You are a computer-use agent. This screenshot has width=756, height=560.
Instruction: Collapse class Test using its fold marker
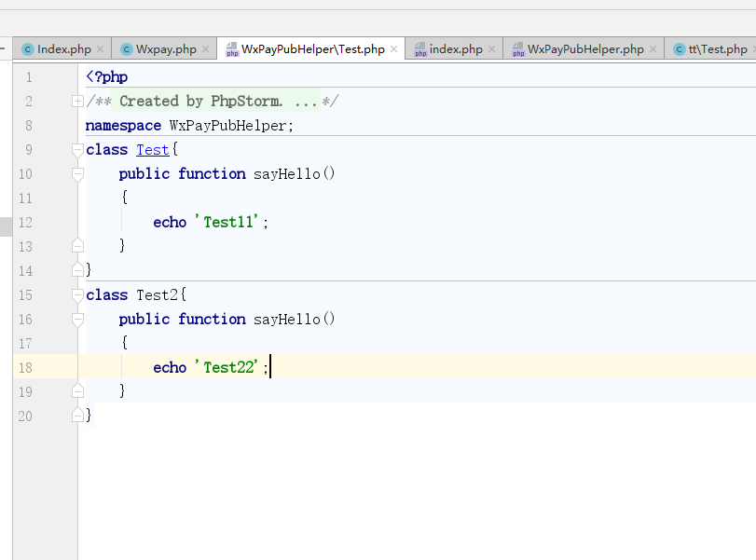click(77, 149)
